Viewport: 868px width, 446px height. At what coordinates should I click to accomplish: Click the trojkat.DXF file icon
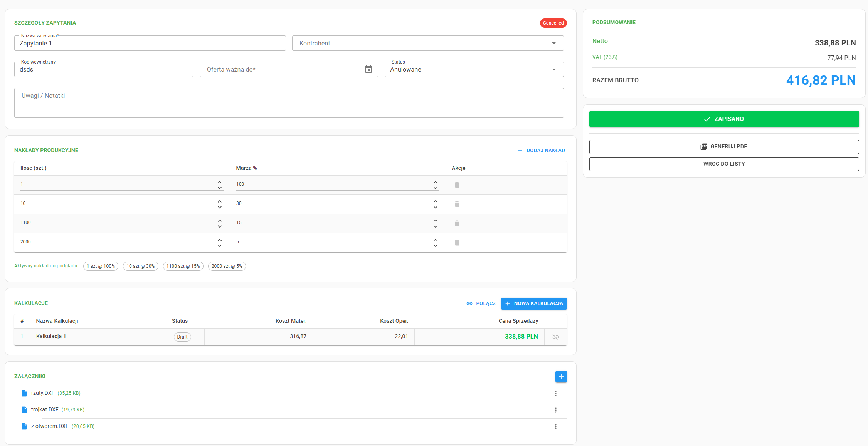tap(24, 410)
